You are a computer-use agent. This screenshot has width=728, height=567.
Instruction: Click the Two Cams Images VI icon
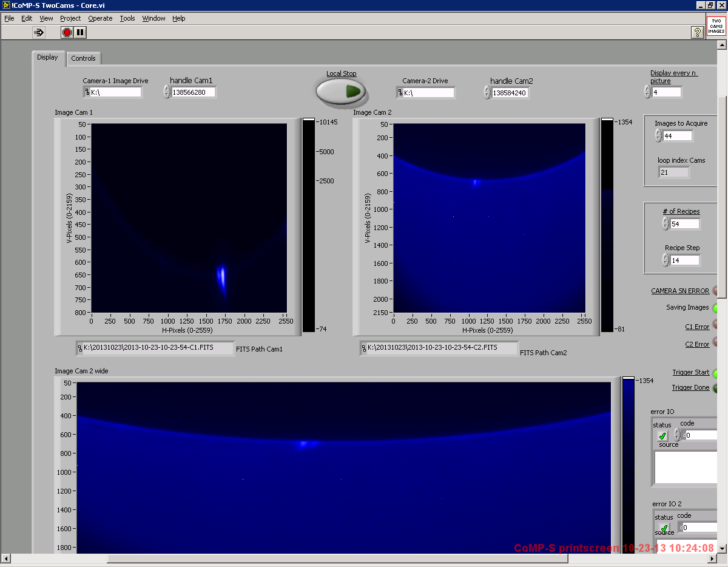coord(716,26)
